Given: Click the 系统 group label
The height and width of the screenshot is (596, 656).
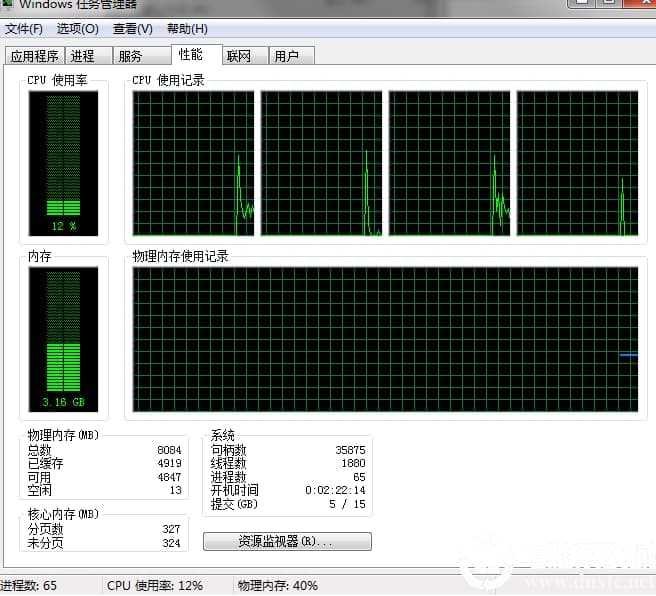Looking at the screenshot, I should [x=223, y=435].
